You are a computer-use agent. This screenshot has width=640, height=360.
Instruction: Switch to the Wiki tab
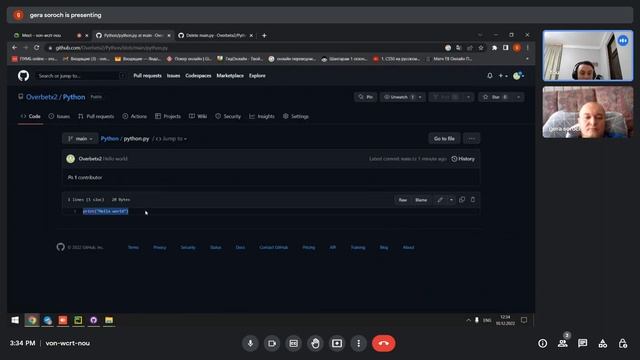(198, 116)
